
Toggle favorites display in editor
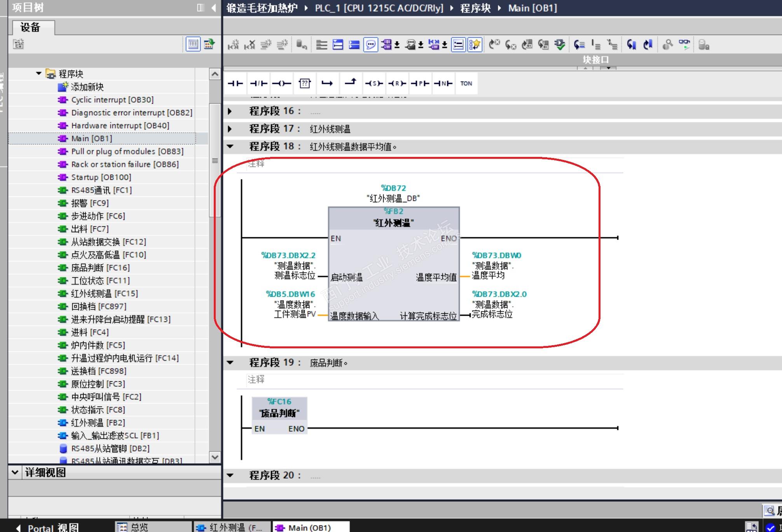(475, 45)
